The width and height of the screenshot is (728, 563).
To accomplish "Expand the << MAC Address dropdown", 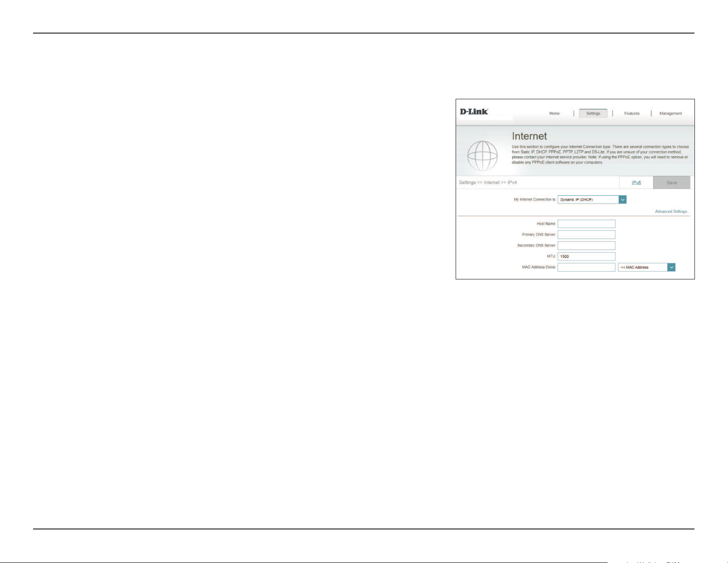I will tap(646, 267).
